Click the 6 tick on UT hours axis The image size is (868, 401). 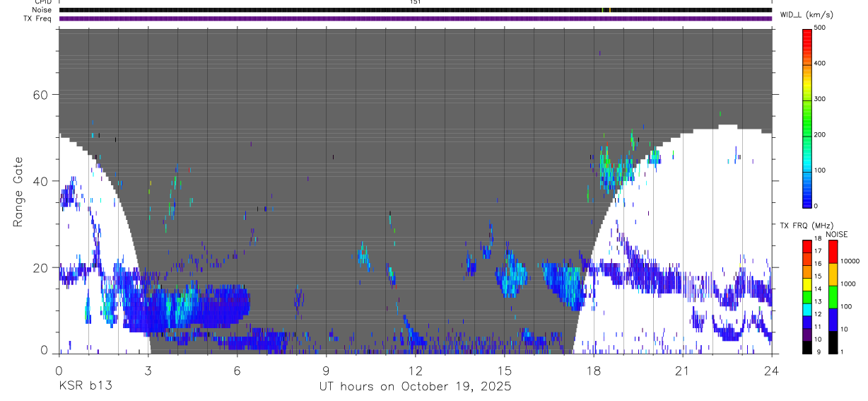pyautogui.click(x=237, y=370)
